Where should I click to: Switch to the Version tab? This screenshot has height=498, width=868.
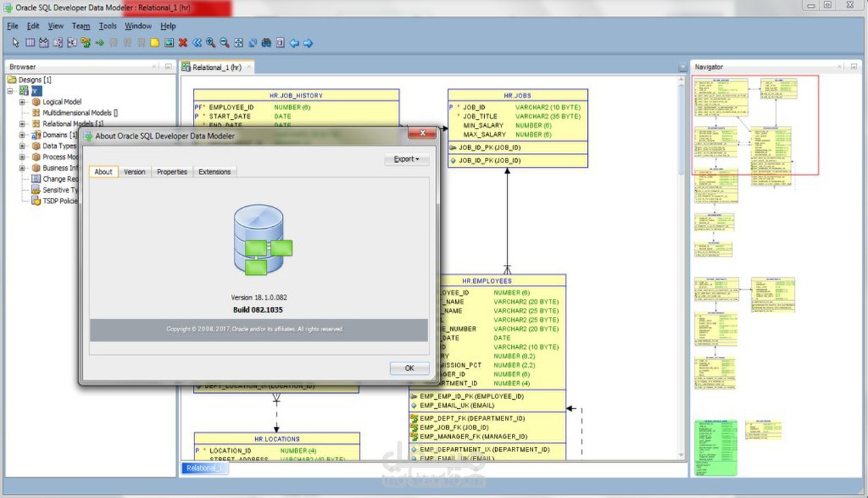click(x=134, y=172)
